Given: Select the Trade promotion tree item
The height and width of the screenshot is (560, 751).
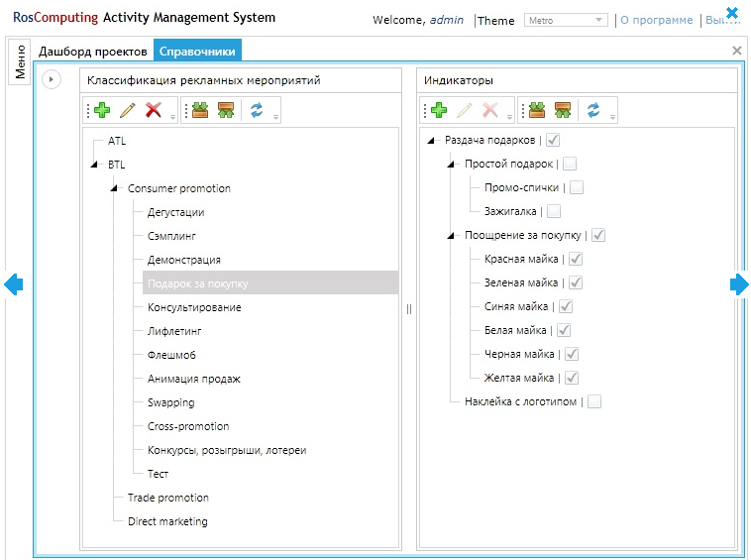Looking at the screenshot, I should [x=168, y=498].
